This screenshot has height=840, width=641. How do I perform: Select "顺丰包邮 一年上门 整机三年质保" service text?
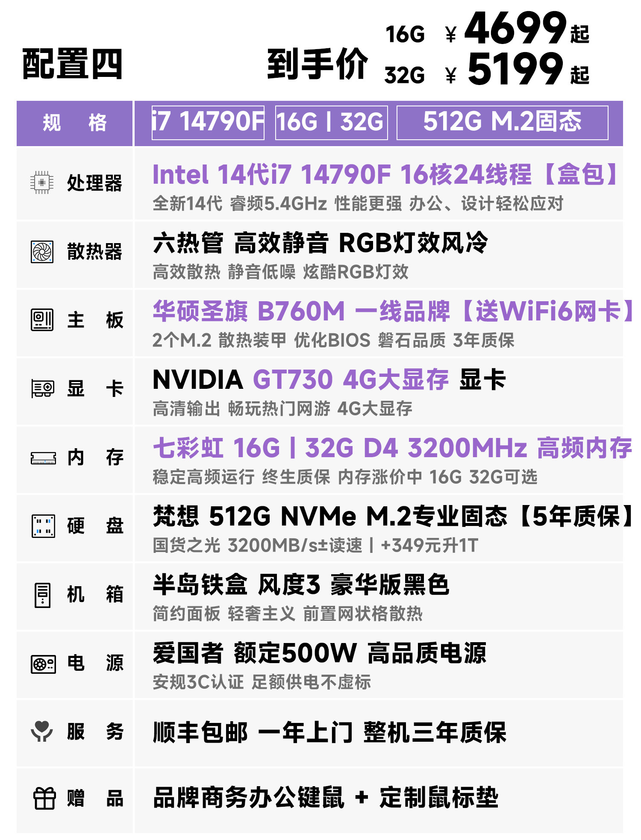(x=329, y=732)
